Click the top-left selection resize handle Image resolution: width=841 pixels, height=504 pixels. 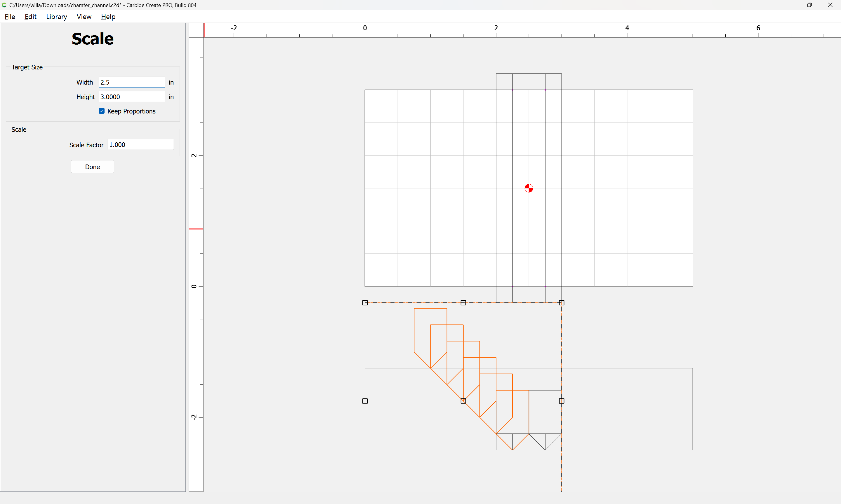[365, 302]
